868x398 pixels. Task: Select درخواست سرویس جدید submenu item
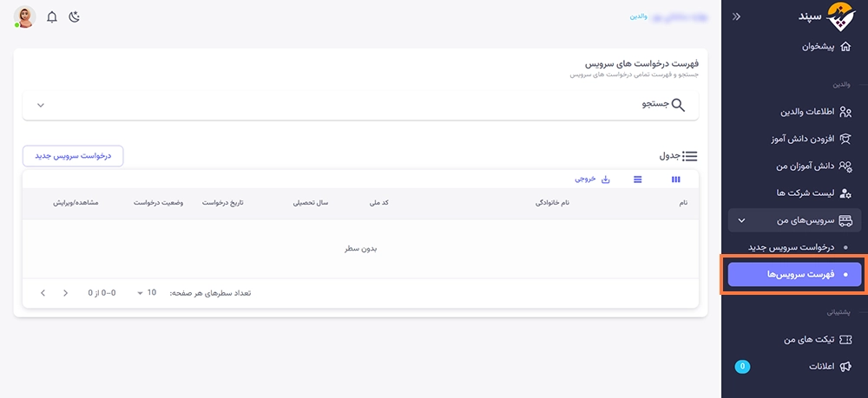tap(792, 247)
